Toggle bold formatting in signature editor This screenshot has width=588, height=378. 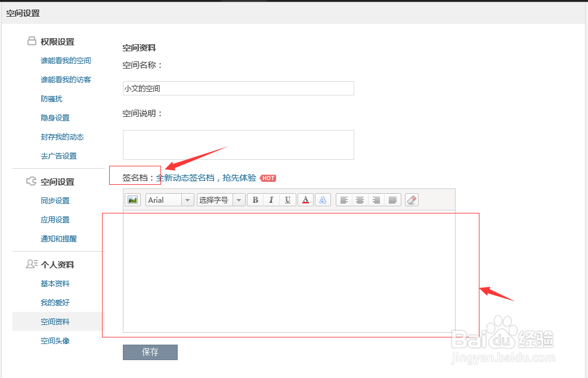[x=255, y=200]
